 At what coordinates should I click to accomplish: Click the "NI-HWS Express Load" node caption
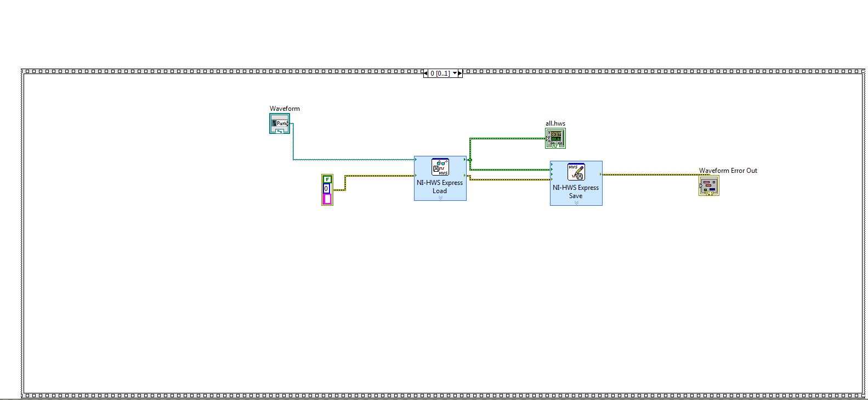coord(440,187)
